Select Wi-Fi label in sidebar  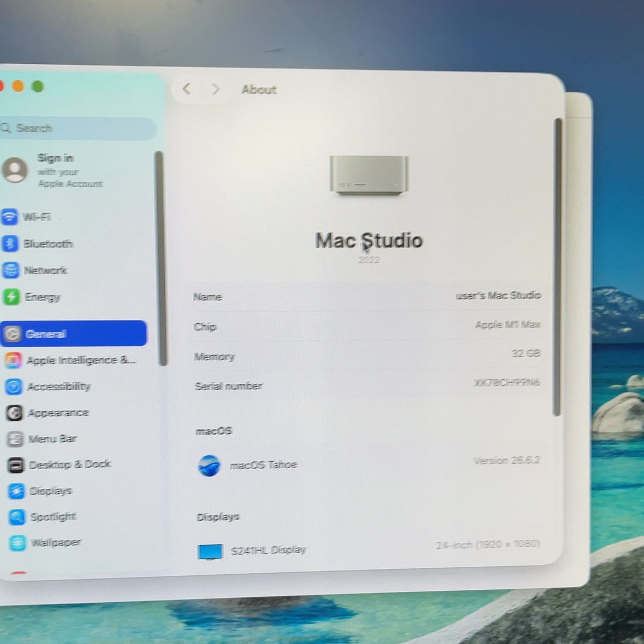pos(36,217)
